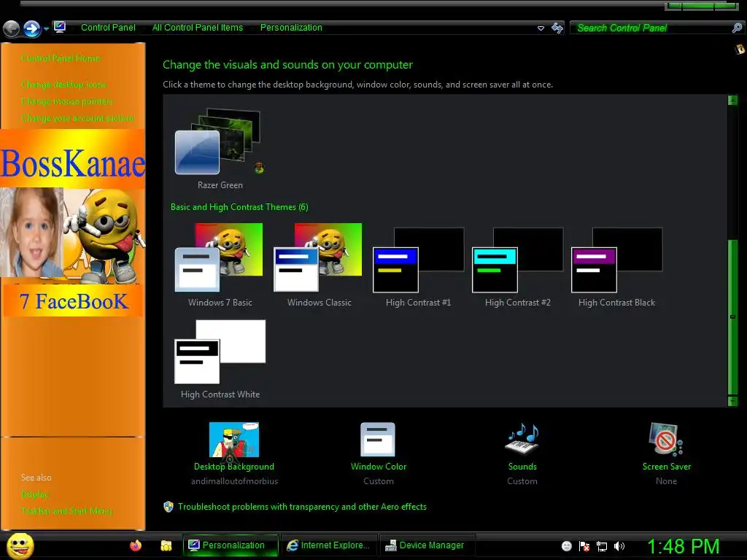Click Basic and High Contrast Themes heading
Image resolution: width=747 pixels, height=560 pixels.
click(239, 207)
